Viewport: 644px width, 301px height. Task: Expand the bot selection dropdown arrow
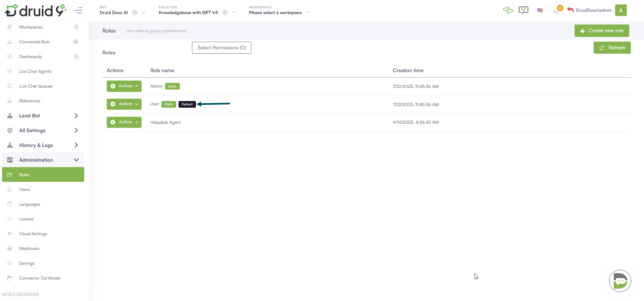coord(144,13)
